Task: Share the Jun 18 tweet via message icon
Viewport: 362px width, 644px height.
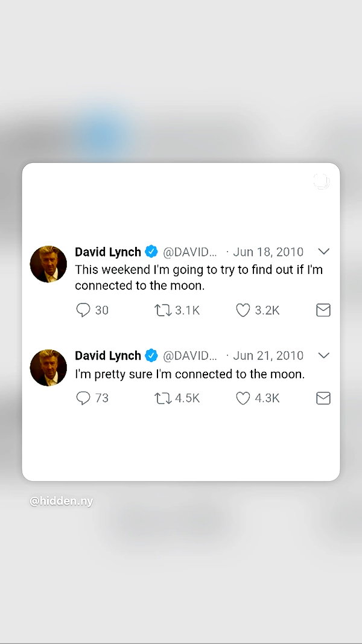Action: (323, 310)
